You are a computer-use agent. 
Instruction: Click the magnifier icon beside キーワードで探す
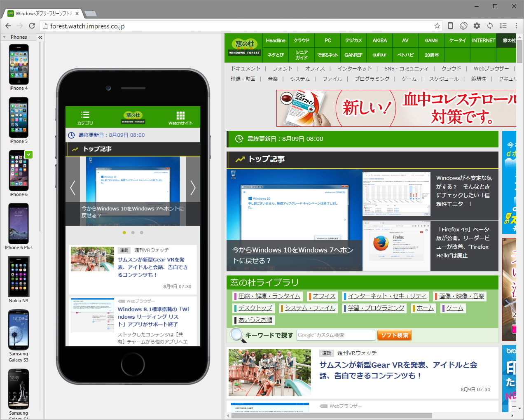tap(236, 334)
